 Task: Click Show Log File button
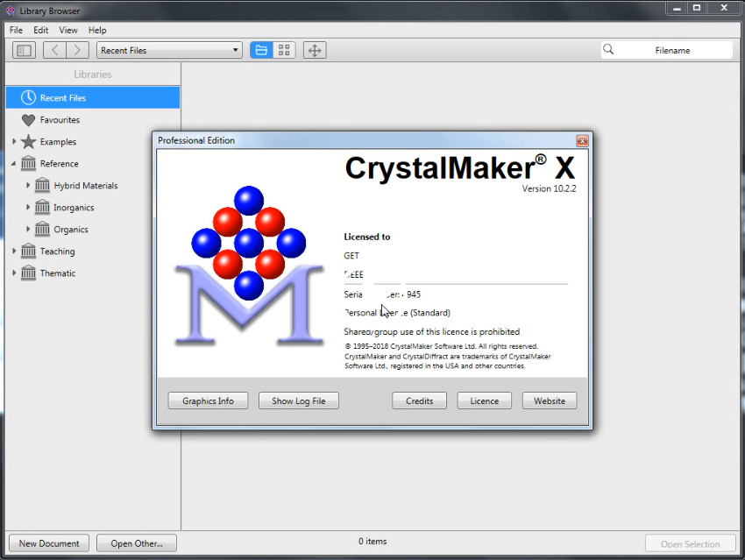(x=298, y=401)
